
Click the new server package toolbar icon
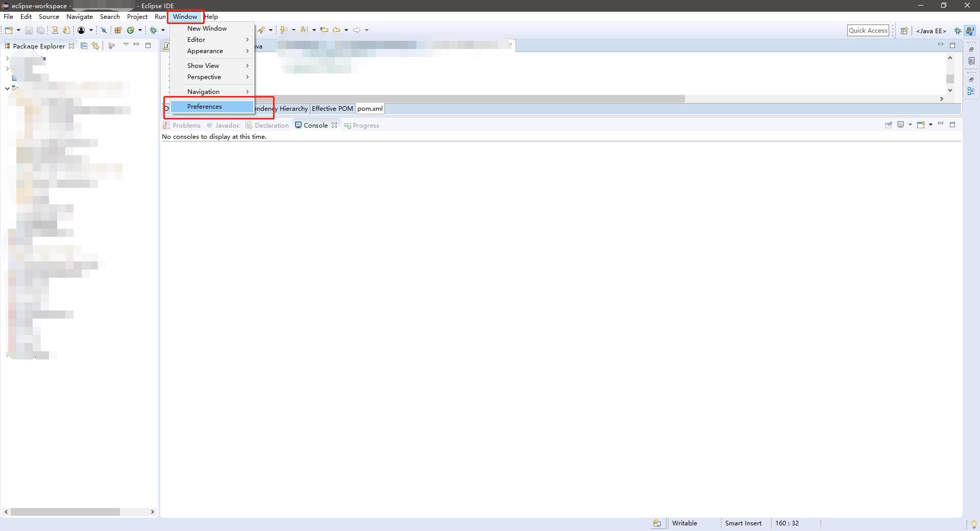click(118, 30)
